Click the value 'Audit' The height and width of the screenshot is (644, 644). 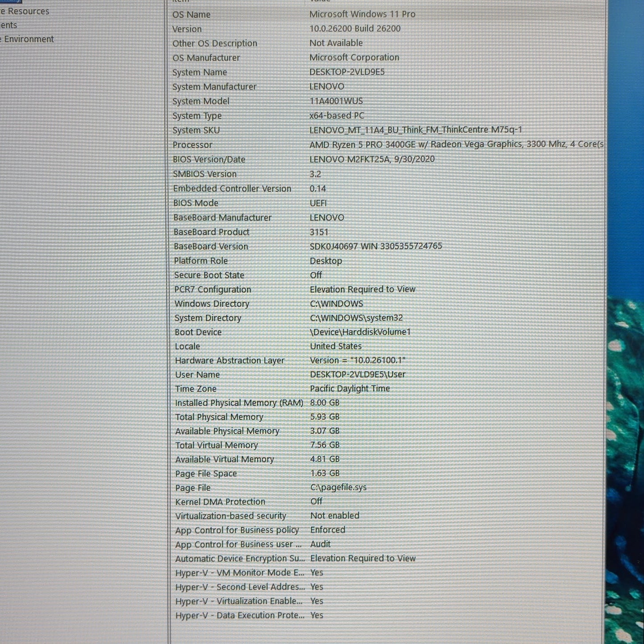pos(320,544)
